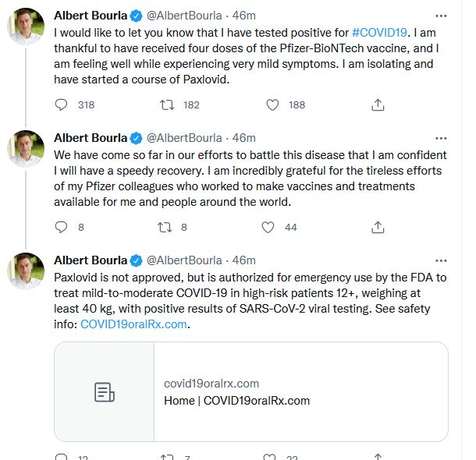Click the article icon in link card
Image resolution: width=476 pixels, height=460 pixels.
tap(105, 392)
